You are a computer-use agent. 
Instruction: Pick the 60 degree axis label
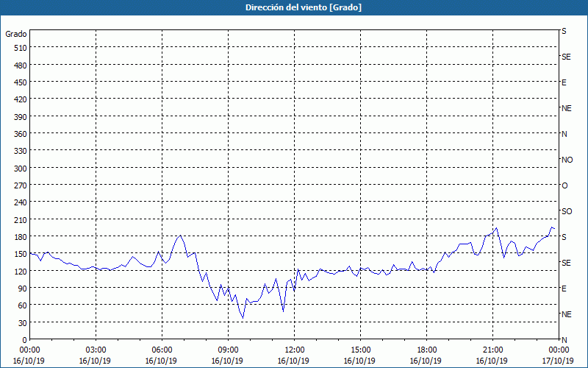pyautogui.click(x=23, y=305)
